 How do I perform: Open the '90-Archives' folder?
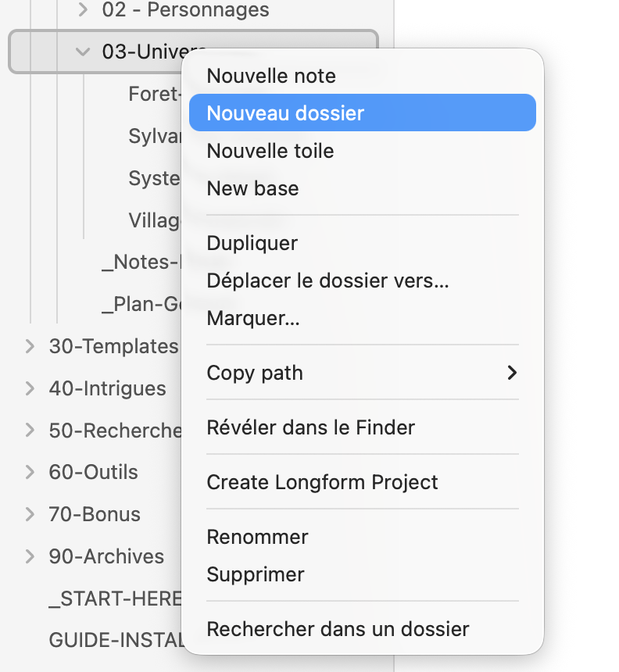[106, 556]
